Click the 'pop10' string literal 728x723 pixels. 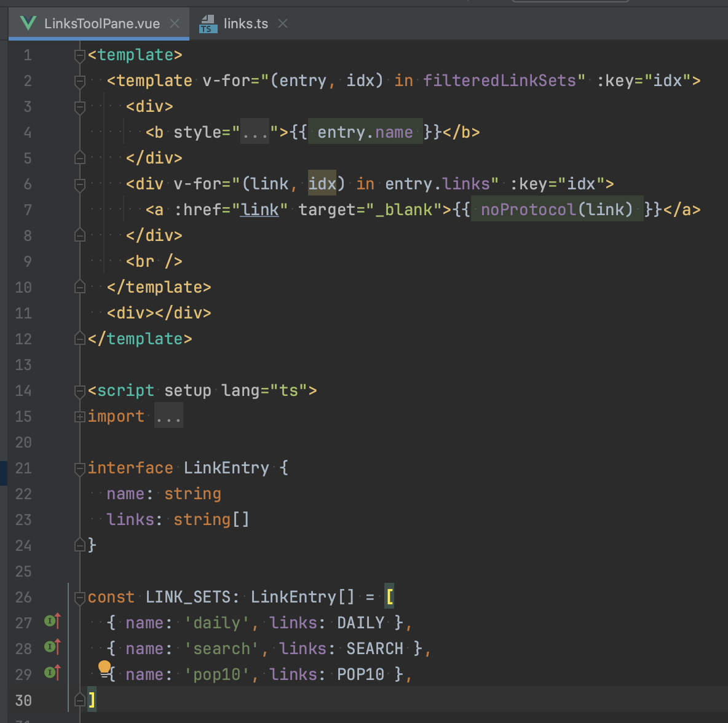(217, 674)
